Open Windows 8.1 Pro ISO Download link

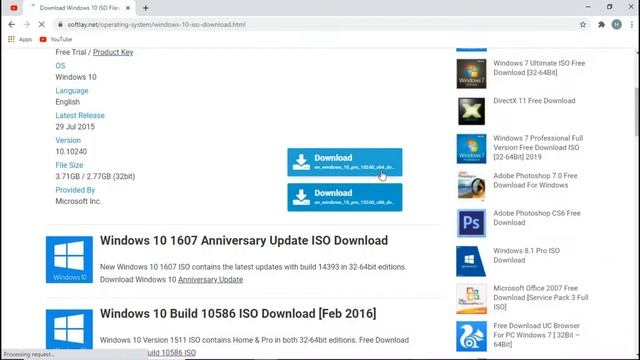point(526,256)
